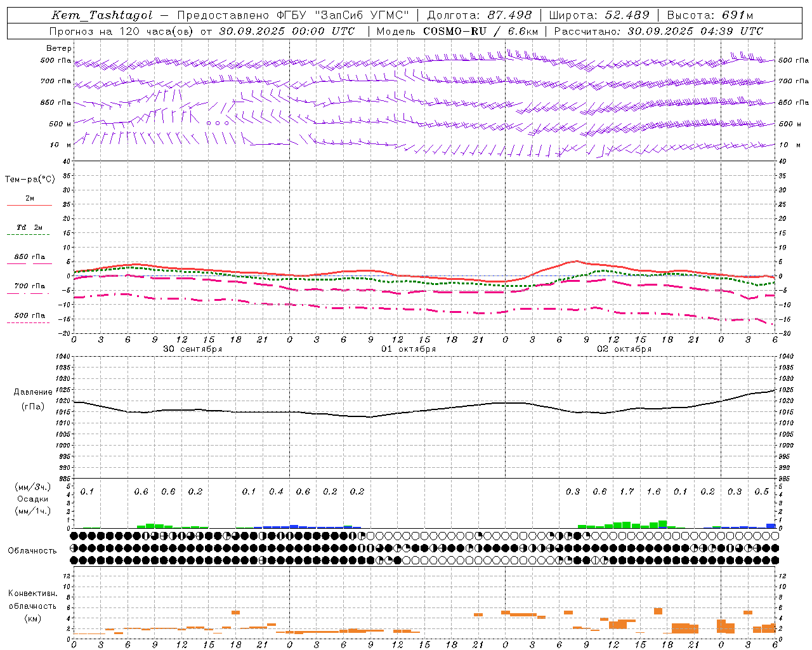The height and width of the screenshot is (650, 812).
Task: Click the date label '30 сентября'
Action: pos(192,348)
